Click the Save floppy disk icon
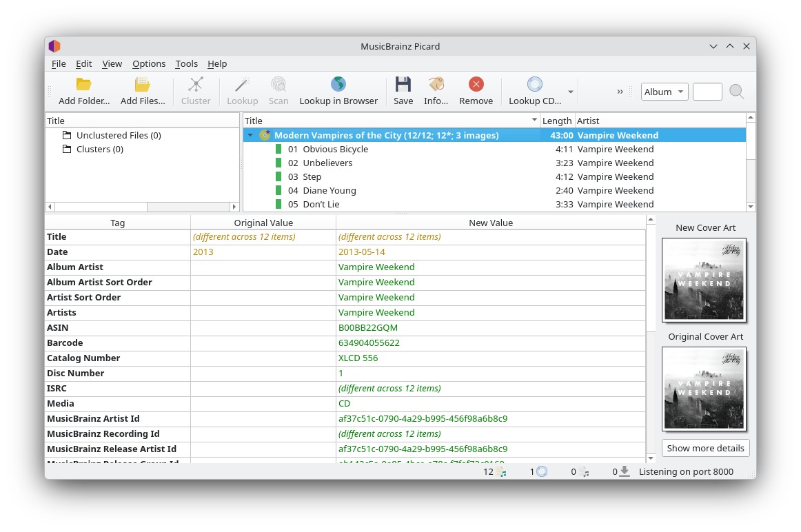The image size is (801, 532). tap(403, 84)
